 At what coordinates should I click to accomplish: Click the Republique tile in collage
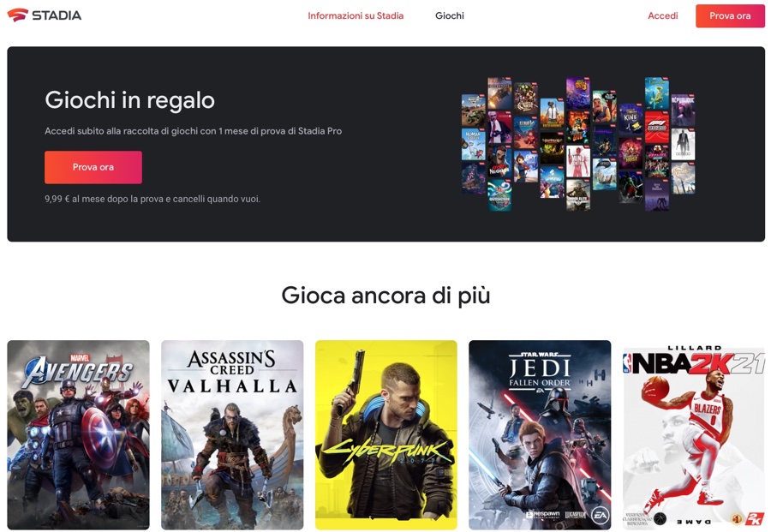tap(683, 111)
